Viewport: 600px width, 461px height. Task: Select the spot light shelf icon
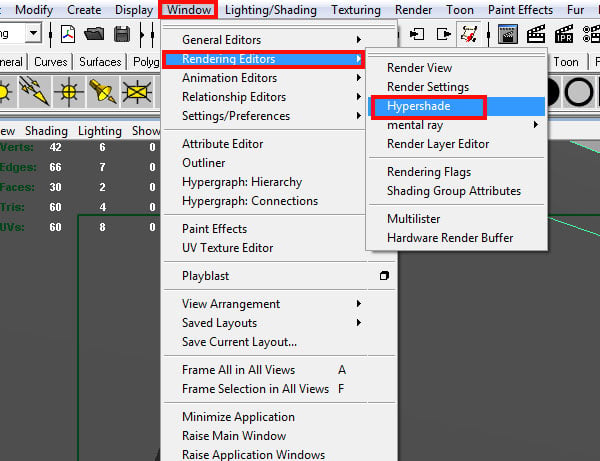coord(102,91)
